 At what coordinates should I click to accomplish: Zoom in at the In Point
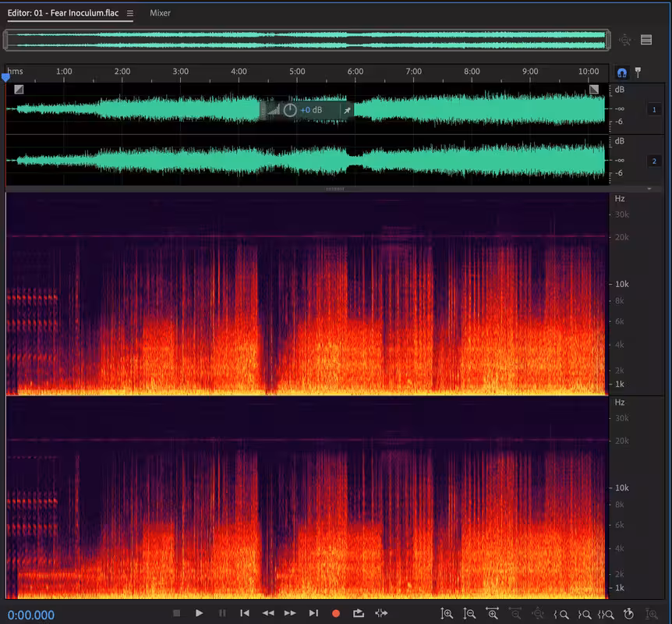tap(561, 614)
